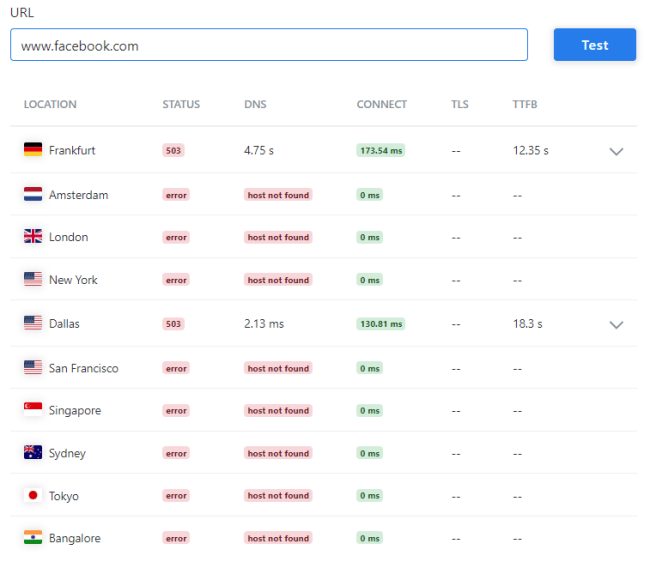This screenshot has width=650, height=574.
Task: Click the 0 ms badge in Tokyo row
Action: 370,495
